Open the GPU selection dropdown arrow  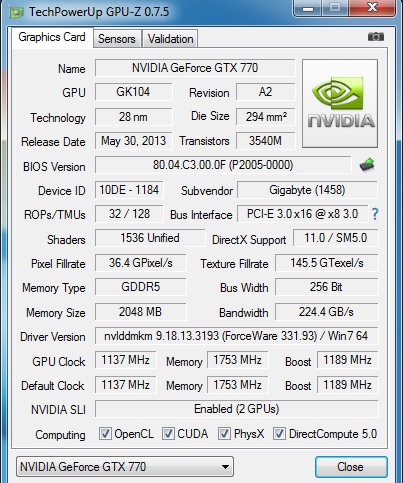coord(225,467)
